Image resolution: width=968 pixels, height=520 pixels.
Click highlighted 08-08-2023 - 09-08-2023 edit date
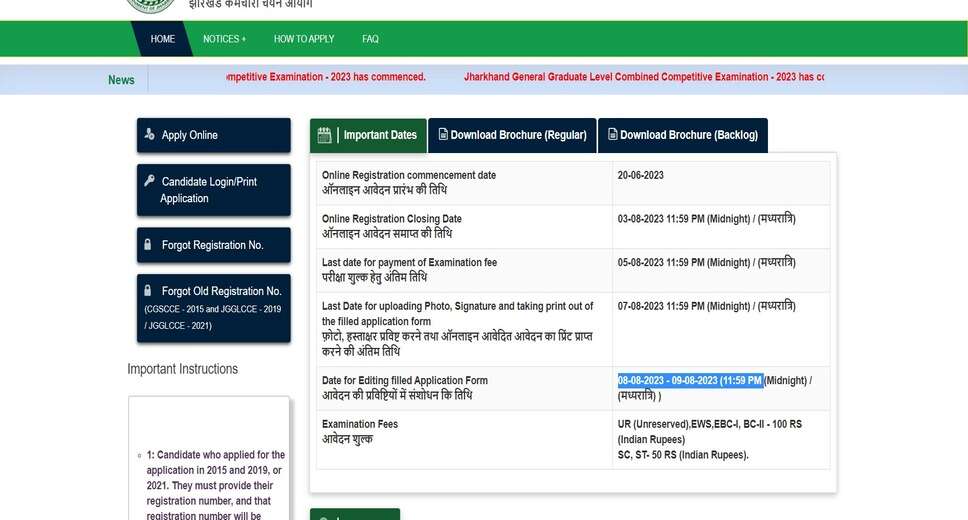point(690,380)
